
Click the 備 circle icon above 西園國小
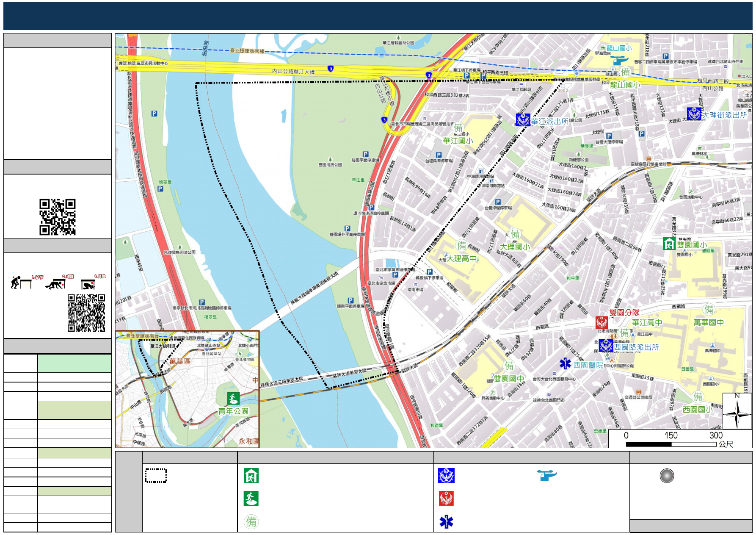click(x=698, y=397)
